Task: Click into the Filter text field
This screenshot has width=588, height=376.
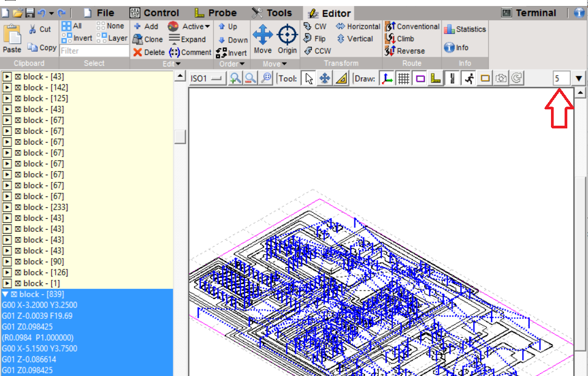Action: (94, 51)
